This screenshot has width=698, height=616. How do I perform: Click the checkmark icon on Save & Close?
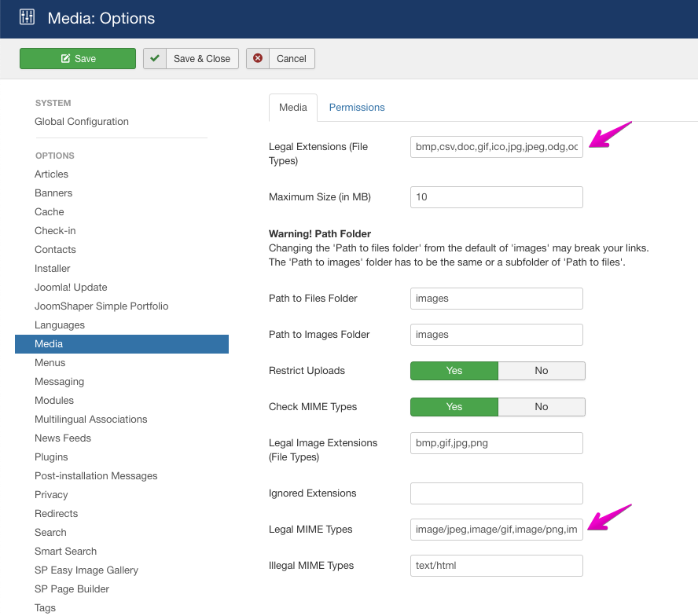tap(155, 59)
